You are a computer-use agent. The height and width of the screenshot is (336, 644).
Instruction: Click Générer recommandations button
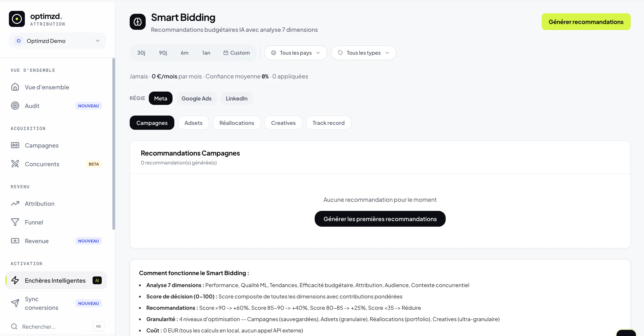586,22
